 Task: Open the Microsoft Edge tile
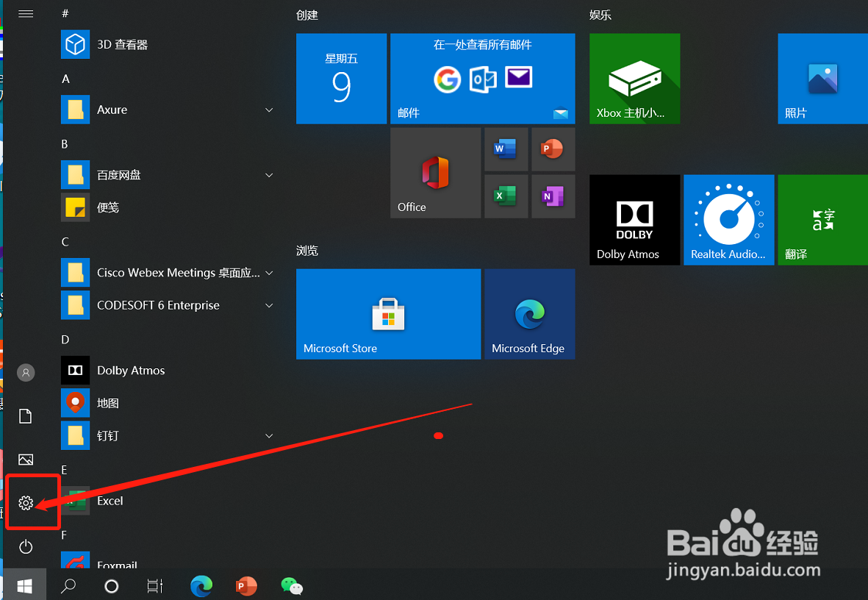click(x=530, y=314)
